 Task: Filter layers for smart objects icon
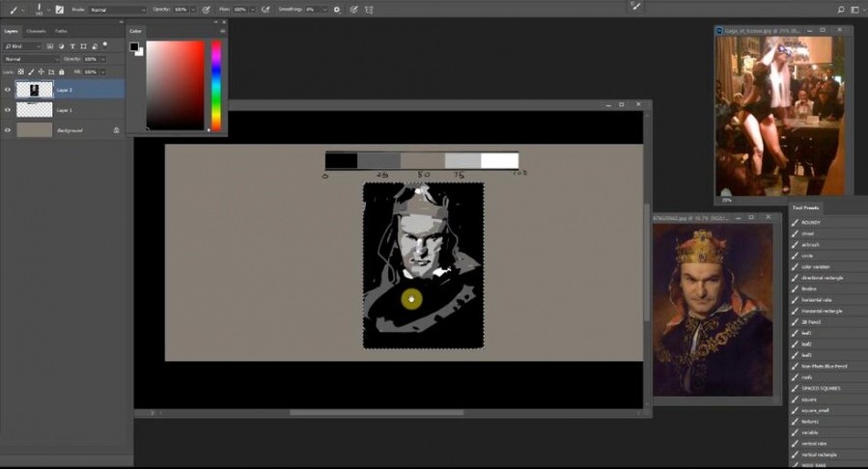(x=95, y=46)
